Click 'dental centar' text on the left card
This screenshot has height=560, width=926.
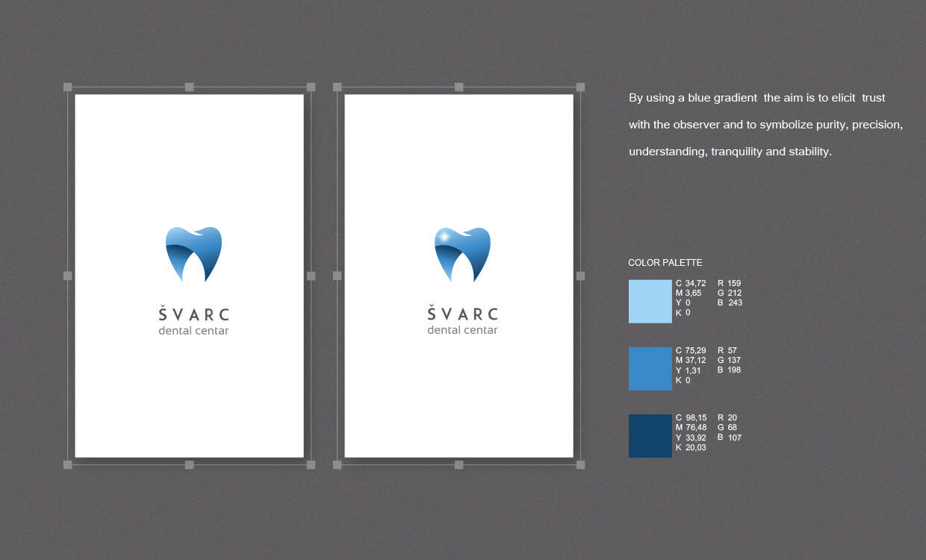coord(193,331)
